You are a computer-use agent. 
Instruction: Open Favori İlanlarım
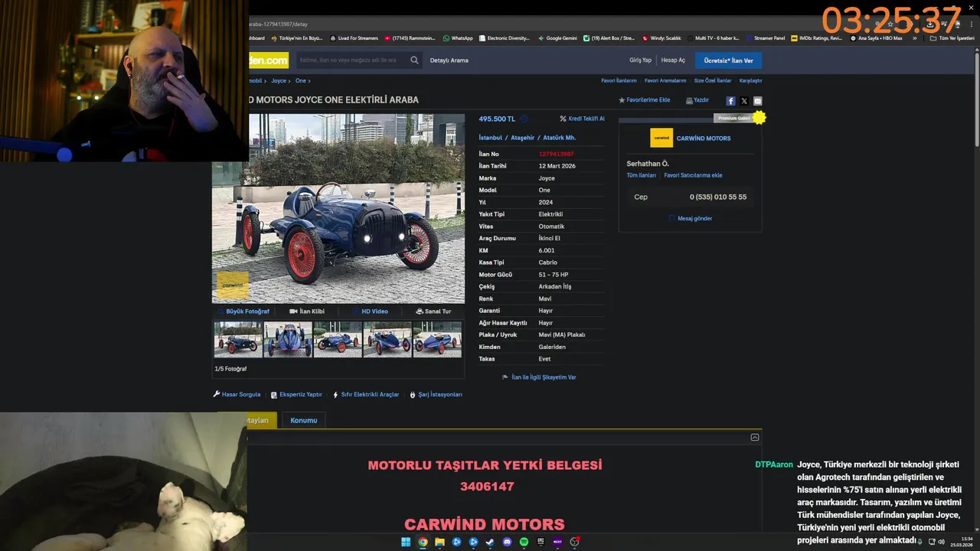point(619,80)
